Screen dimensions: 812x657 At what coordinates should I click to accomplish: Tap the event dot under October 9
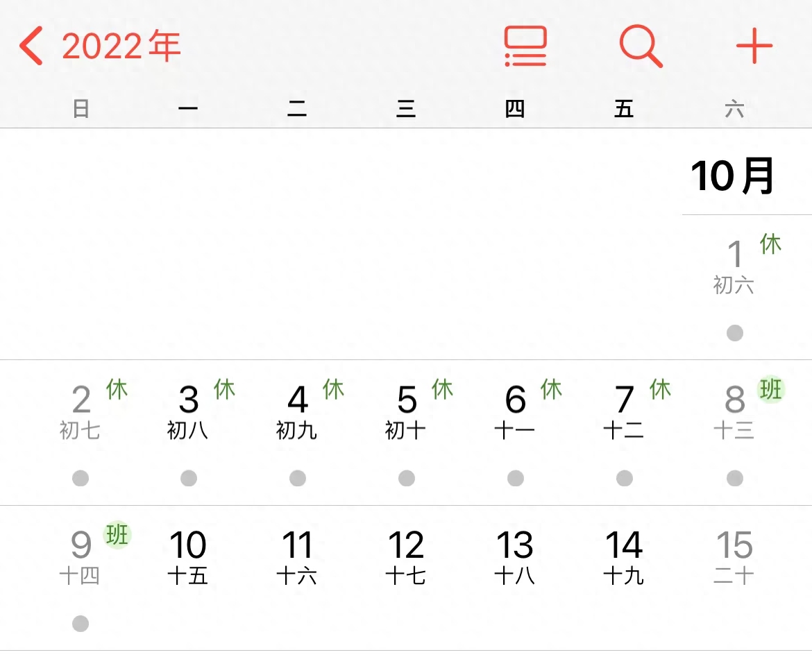pos(81,623)
